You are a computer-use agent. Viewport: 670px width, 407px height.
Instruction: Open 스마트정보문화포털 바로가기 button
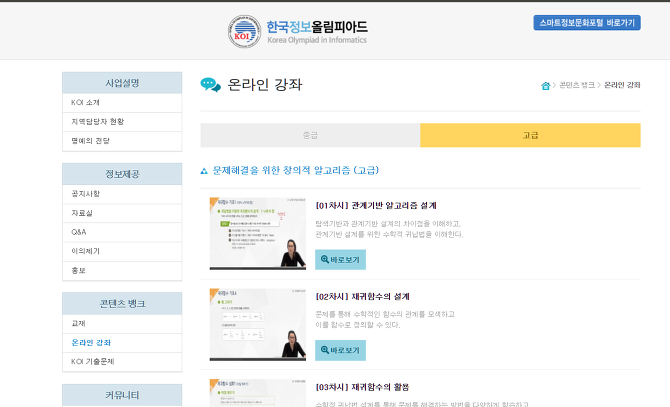tap(587, 23)
